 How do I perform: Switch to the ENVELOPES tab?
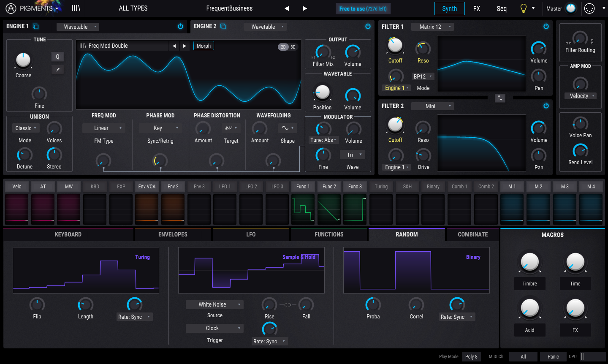[x=173, y=234]
